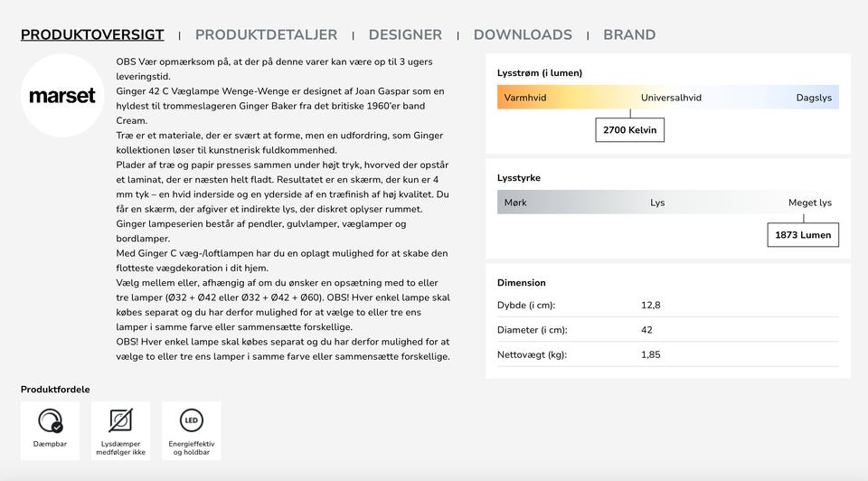The image size is (868, 481).
Task: Click the 'Træ er et materiale' sentence
Action: click(279, 143)
